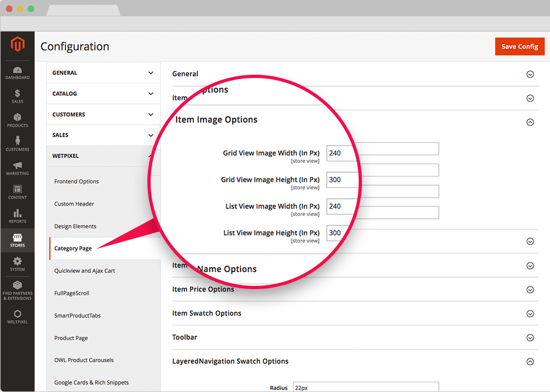Click the Save Config button

click(519, 47)
